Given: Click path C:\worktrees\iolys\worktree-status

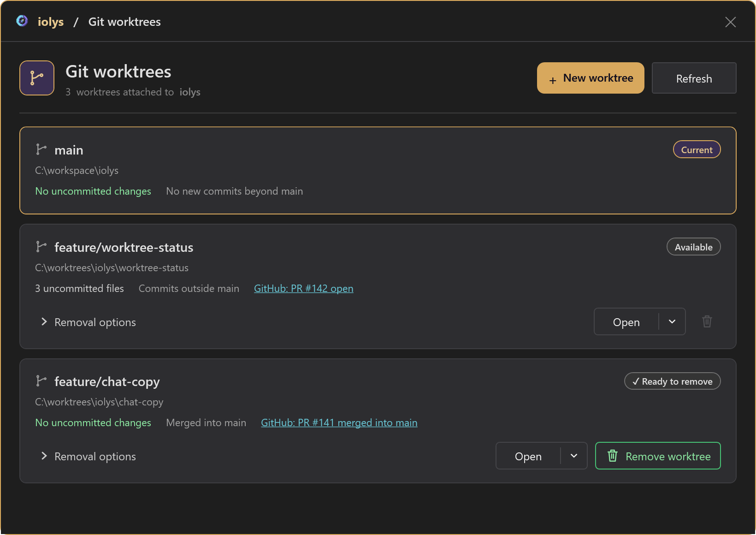Looking at the screenshot, I should point(112,267).
